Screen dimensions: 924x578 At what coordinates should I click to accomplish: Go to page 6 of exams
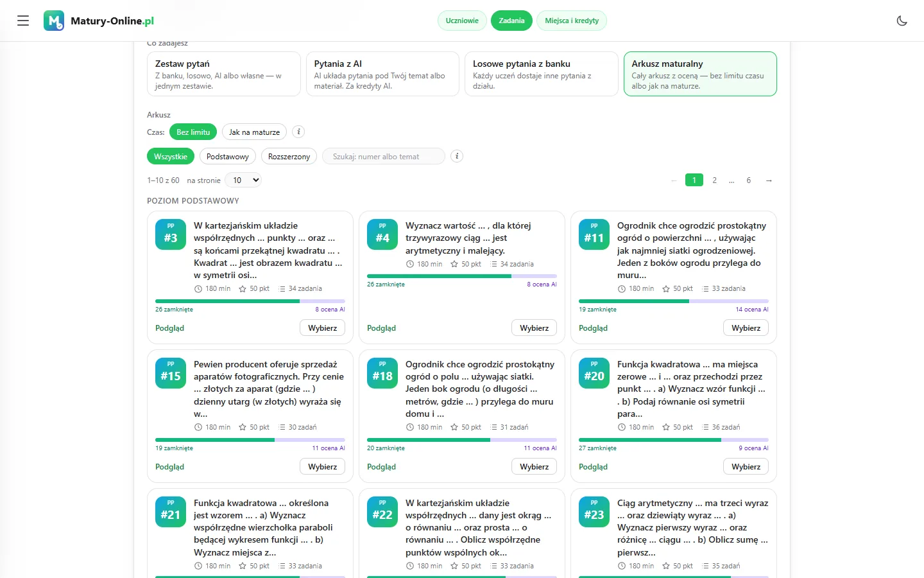pos(748,180)
